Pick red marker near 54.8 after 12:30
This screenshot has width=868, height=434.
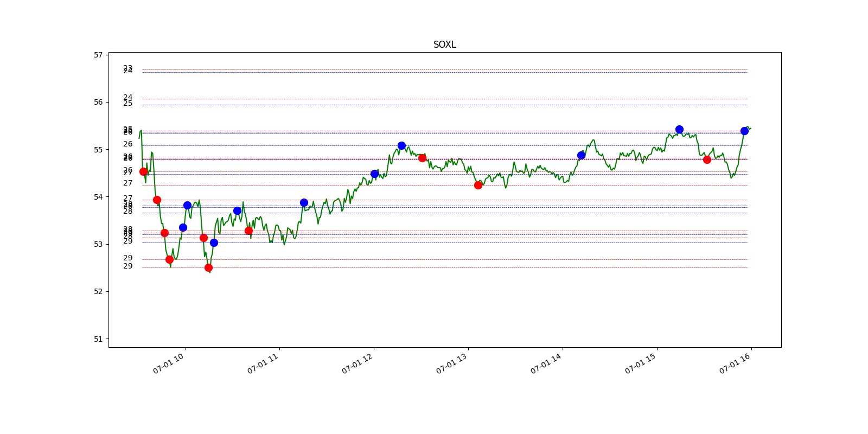(x=422, y=158)
